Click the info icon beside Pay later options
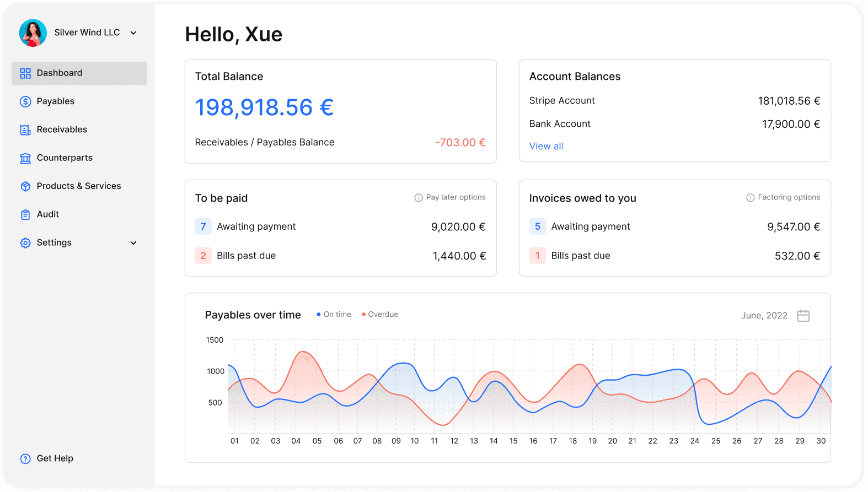Image resolution: width=868 pixels, height=492 pixels. click(x=419, y=198)
